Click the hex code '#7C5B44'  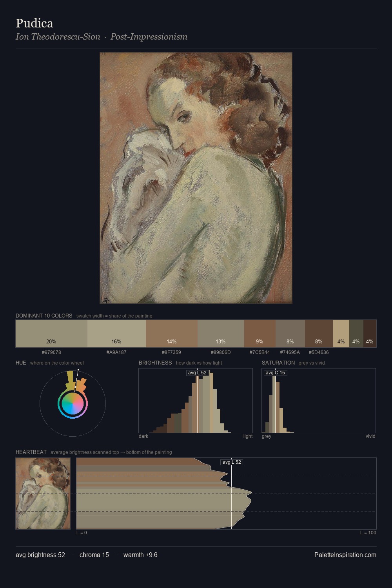tap(260, 352)
